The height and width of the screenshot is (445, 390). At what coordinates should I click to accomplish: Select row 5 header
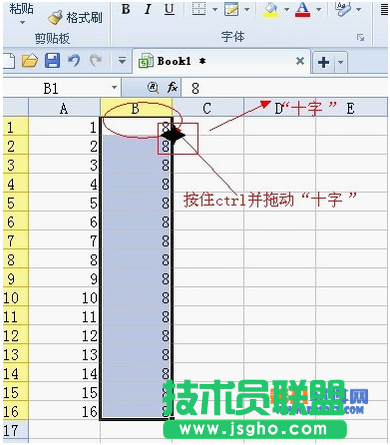[15, 202]
